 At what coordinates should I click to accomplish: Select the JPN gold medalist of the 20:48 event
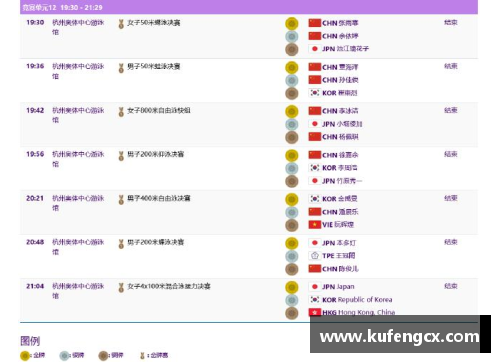(x=339, y=243)
